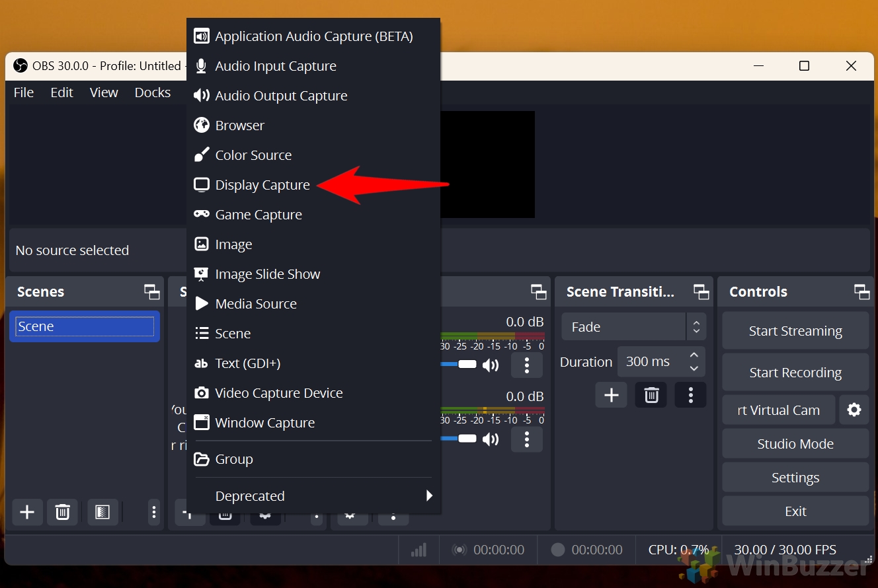The image size is (878, 588).
Task: Maximize the OBS window
Action: coord(804,66)
